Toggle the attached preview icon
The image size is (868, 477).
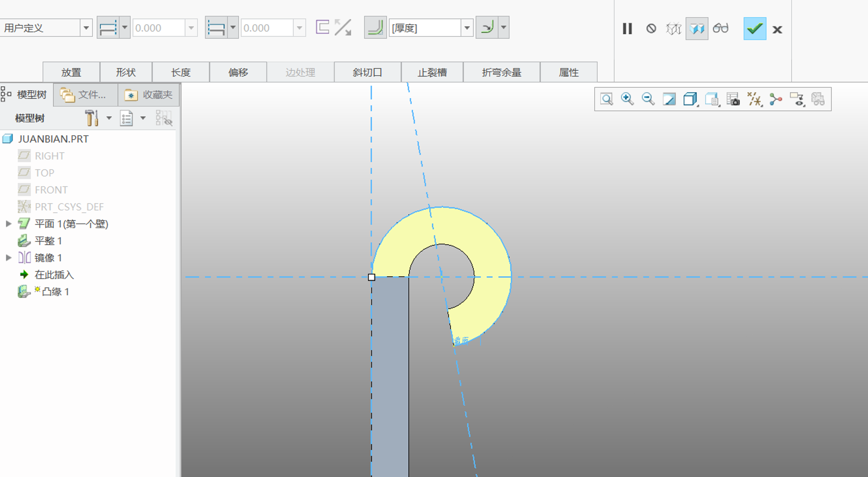tap(697, 29)
